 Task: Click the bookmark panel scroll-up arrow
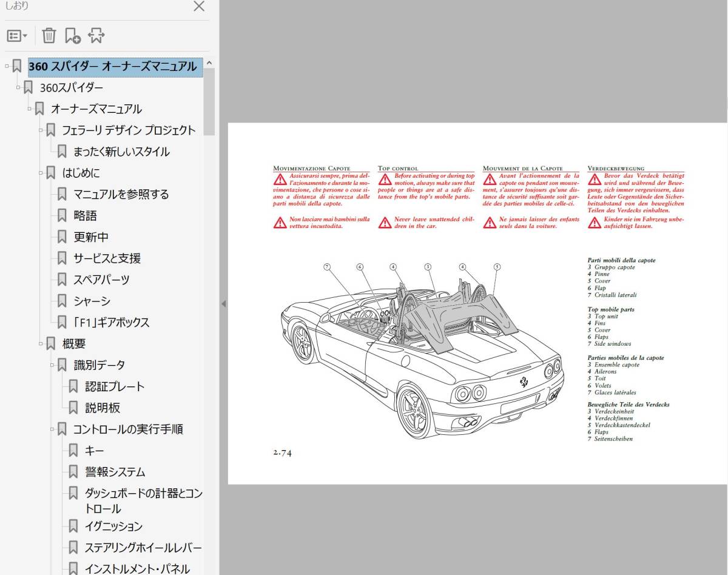tap(209, 62)
